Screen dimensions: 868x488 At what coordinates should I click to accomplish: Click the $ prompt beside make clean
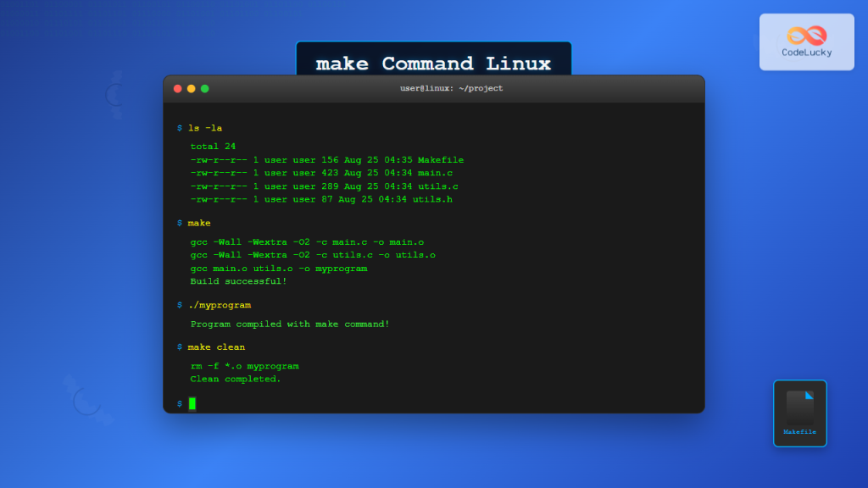coord(178,347)
